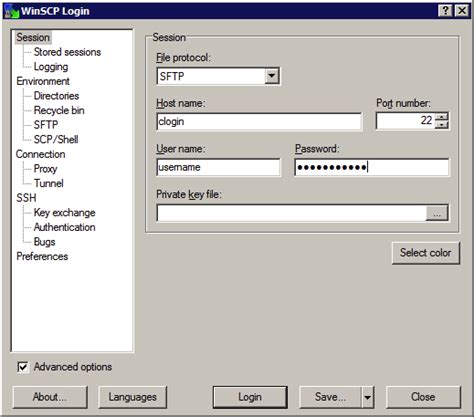Click the Port number field showing 22
The width and height of the screenshot is (474, 417).
coord(406,121)
